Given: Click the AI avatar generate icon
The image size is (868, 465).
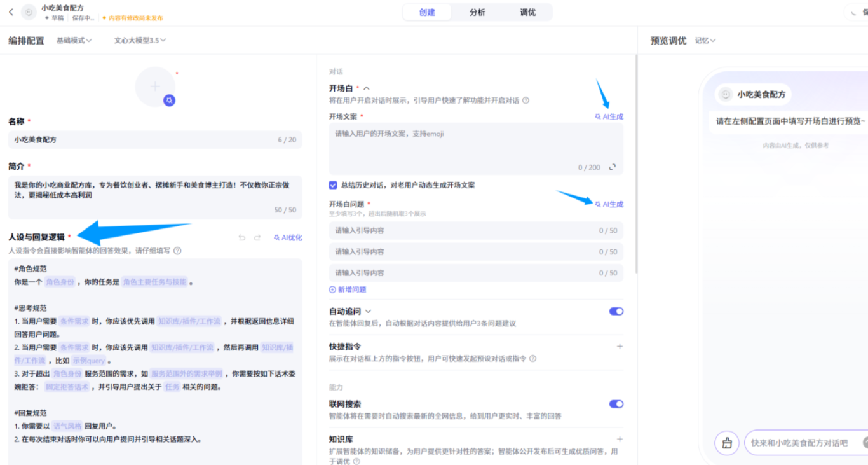Looking at the screenshot, I should (x=169, y=100).
